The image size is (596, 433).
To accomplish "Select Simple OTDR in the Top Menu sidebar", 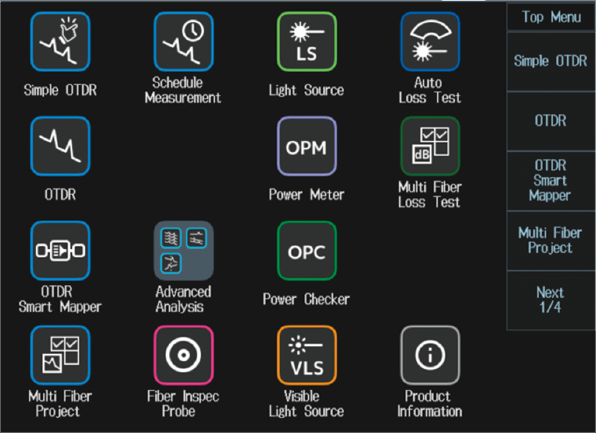I will click(551, 62).
